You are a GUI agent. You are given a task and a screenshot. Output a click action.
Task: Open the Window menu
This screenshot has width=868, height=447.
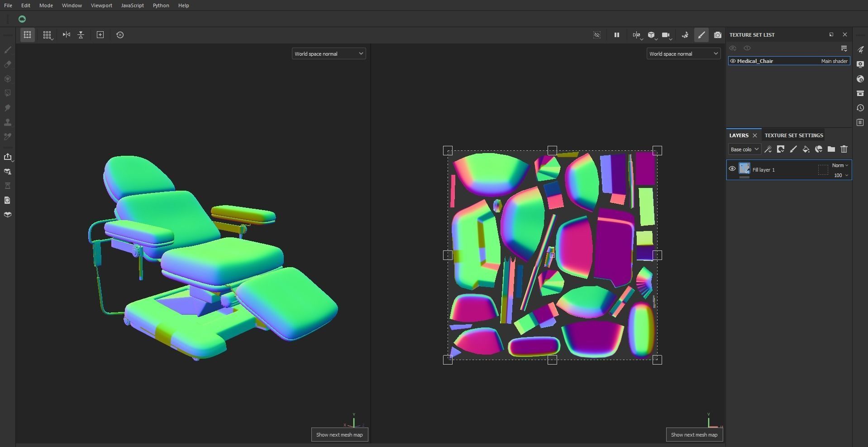72,5
